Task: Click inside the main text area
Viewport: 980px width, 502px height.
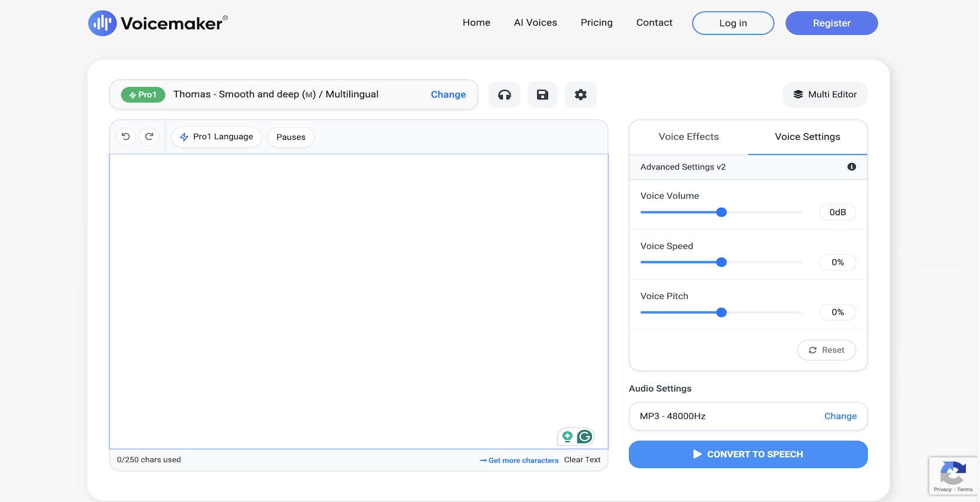Action: point(359,301)
